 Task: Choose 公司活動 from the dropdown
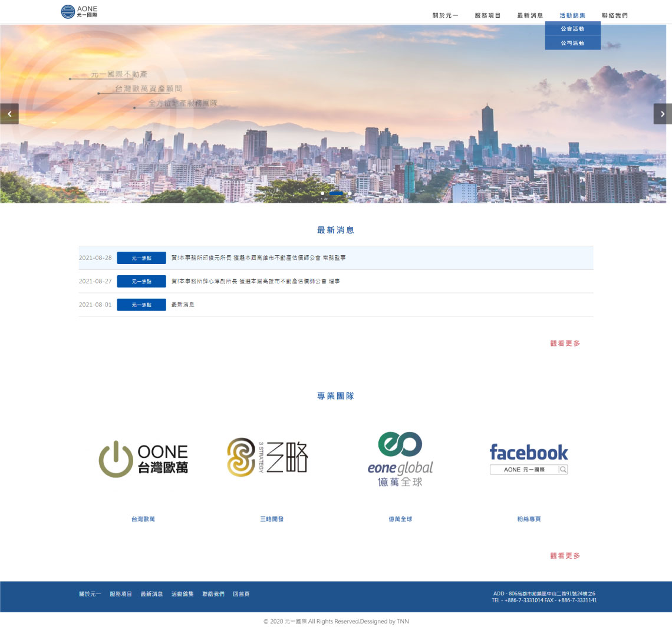tap(572, 43)
